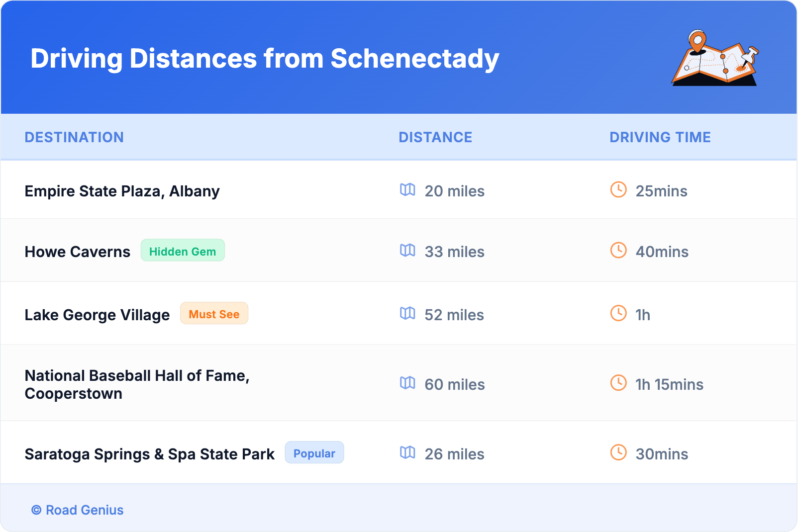Screen dimensions: 798x532
Task: Click the clock icon beside 25mins
Action: click(x=618, y=190)
